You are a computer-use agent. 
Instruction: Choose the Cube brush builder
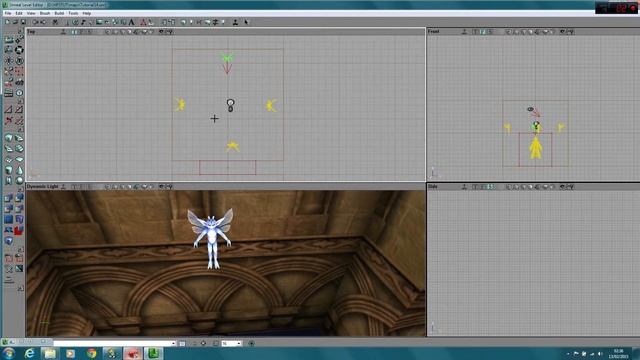9,138
